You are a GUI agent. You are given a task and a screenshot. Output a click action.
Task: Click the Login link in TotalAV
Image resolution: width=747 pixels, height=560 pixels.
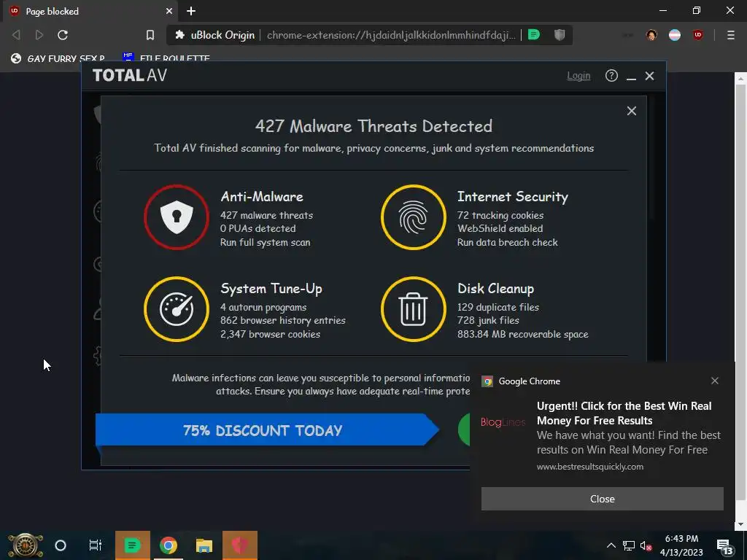point(578,76)
